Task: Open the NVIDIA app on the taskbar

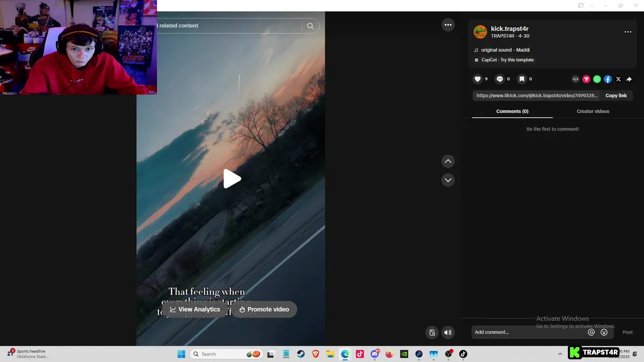Action: tap(404, 354)
